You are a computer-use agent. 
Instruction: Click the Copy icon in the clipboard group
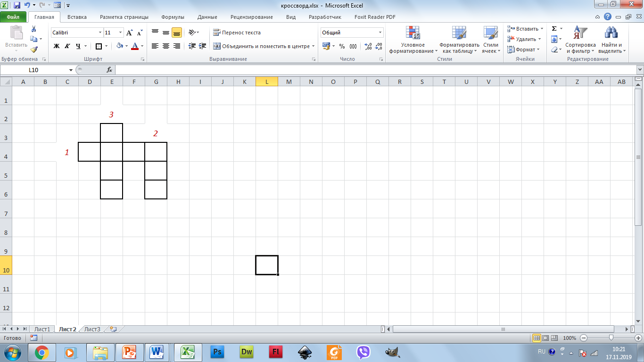(x=33, y=39)
